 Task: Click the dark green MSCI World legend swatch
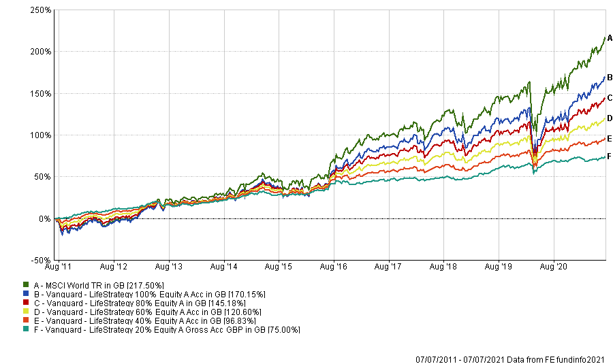tap(26, 284)
